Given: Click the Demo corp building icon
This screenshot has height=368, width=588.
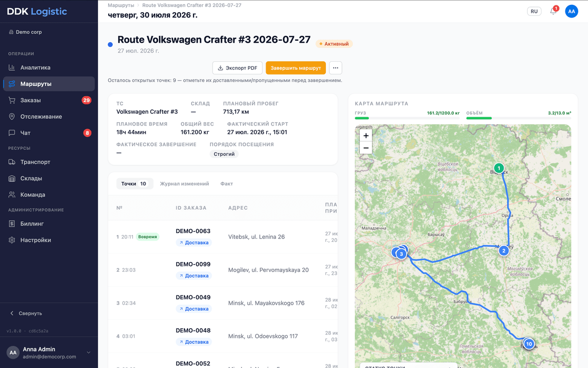Looking at the screenshot, I should (11, 32).
